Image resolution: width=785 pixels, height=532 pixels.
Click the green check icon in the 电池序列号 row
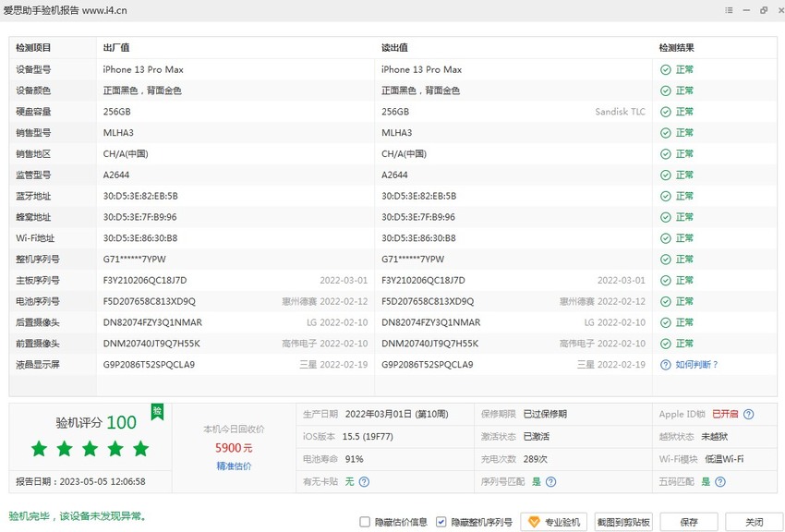pos(665,301)
